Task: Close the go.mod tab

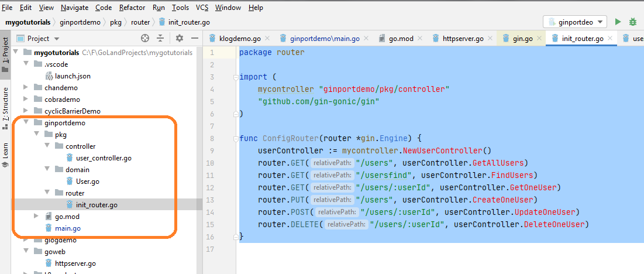Action: tap(420, 39)
